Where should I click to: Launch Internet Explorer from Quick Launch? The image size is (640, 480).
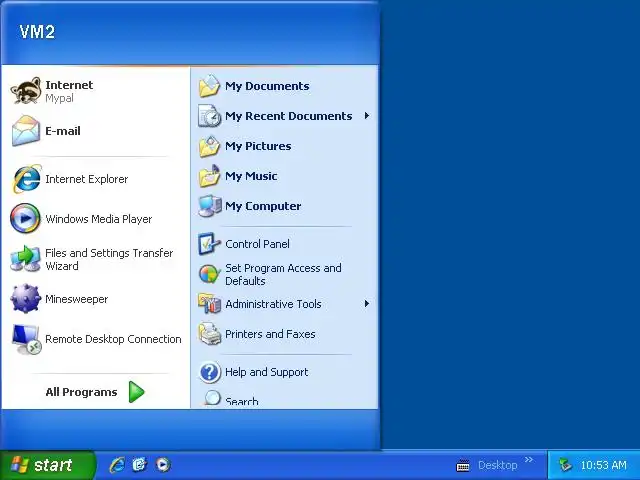click(117, 464)
